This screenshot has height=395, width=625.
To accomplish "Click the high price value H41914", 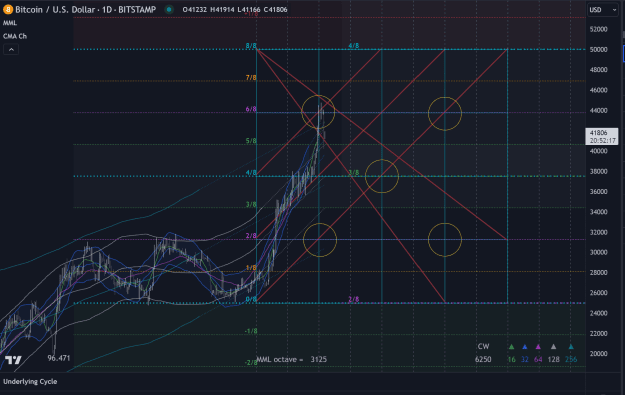I will [x=222, y=10].
